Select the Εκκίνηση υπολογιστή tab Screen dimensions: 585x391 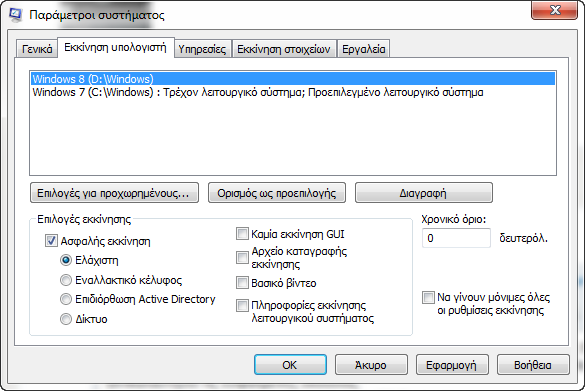point(115,47)
